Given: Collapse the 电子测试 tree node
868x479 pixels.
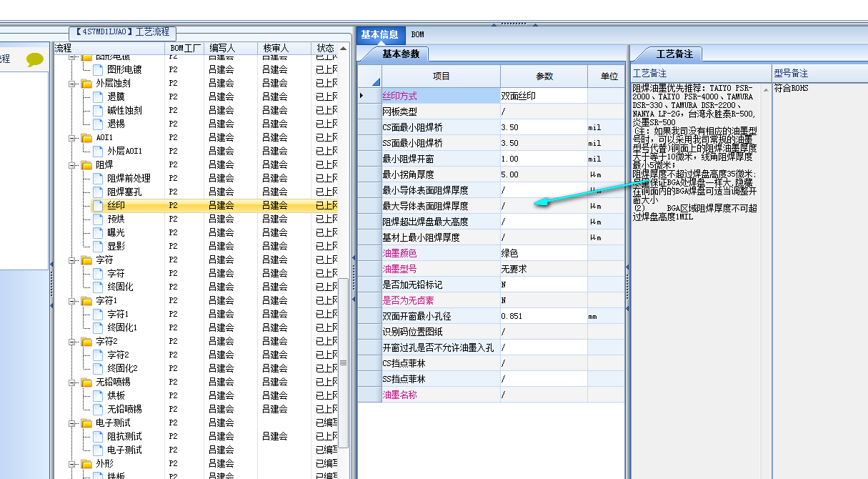Looking at the screenshot, I should tap(72, 423).
